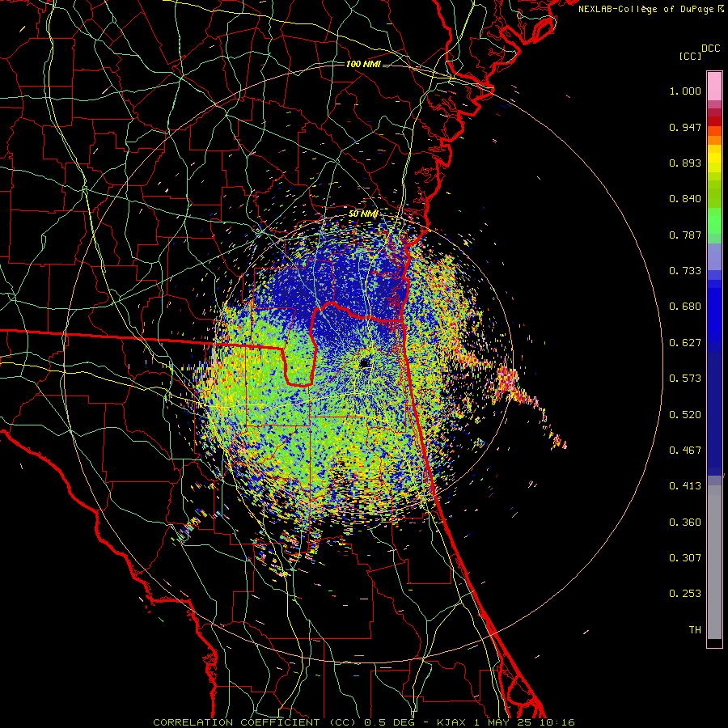
Task: Click the [CC] units label
Action: click(690, 56)
